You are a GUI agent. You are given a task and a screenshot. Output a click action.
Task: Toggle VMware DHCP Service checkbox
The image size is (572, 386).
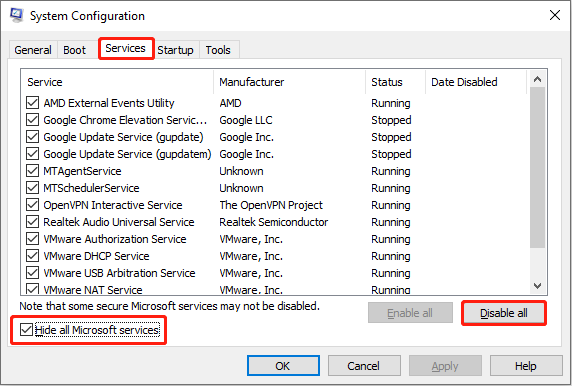click(32, 256)
